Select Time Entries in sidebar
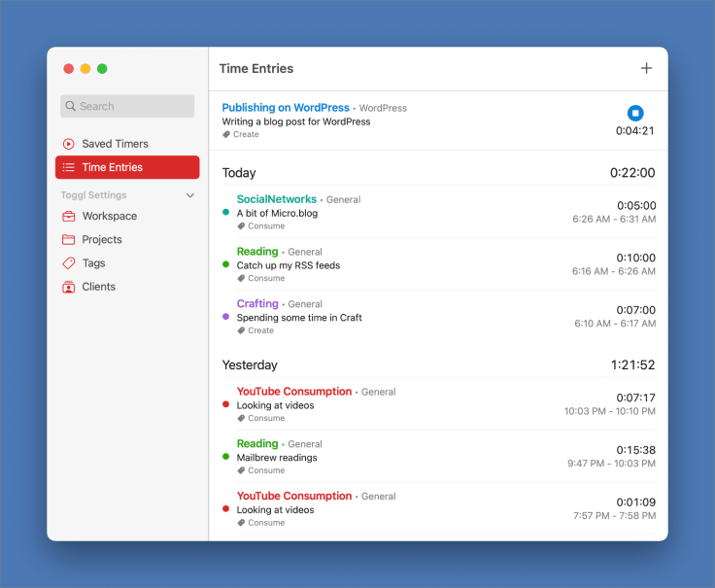Viewport: 715px width, 588px height. coord(127,167)
